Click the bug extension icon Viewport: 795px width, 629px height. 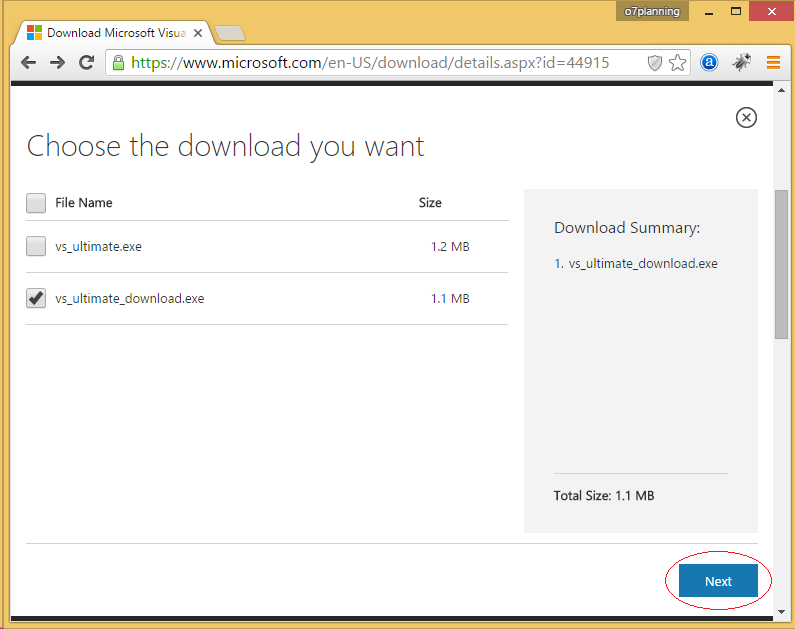(x=741, y=62)
